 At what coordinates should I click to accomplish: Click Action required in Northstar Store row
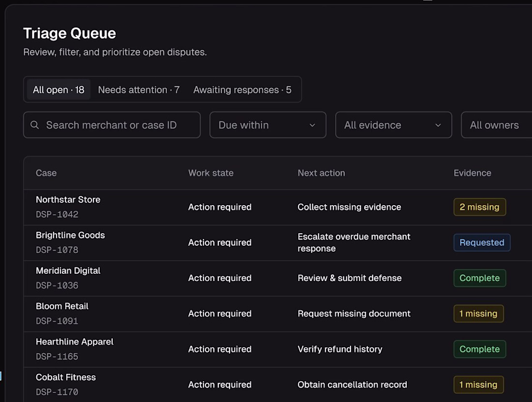220,207
